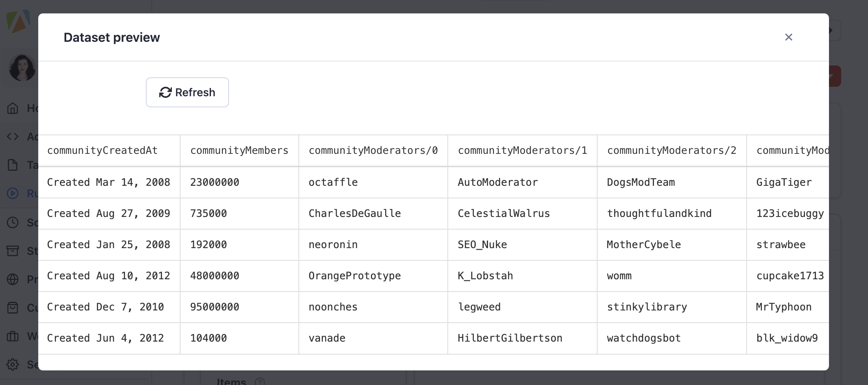
Task: Click the moderator cell 'vanade'
Action: (373, 338)
